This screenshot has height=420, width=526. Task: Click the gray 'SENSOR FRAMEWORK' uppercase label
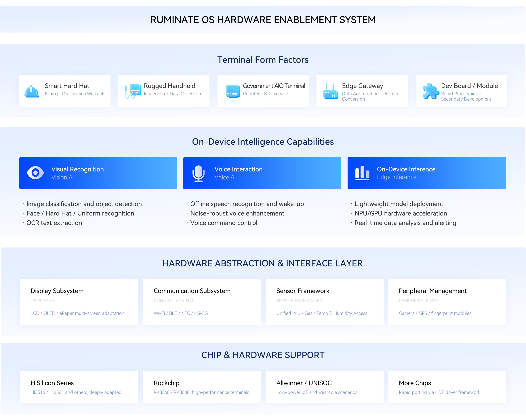coord(299,301)
